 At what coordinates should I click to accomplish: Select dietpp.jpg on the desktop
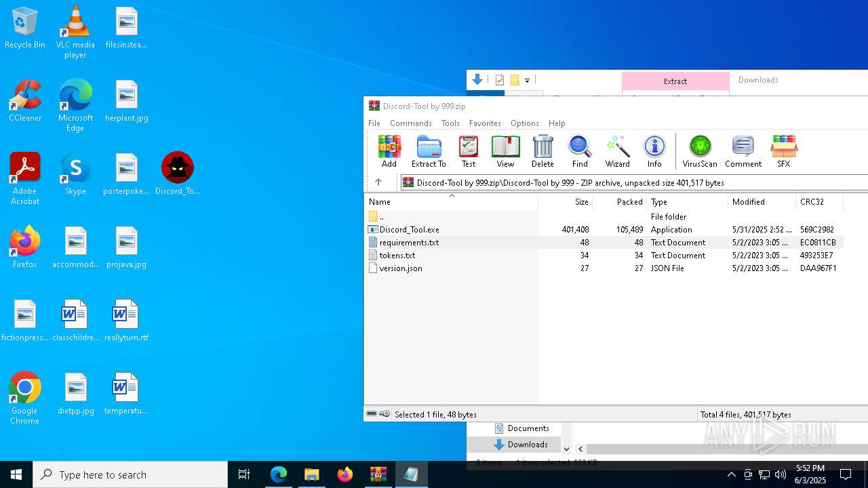tap(75, 394)
